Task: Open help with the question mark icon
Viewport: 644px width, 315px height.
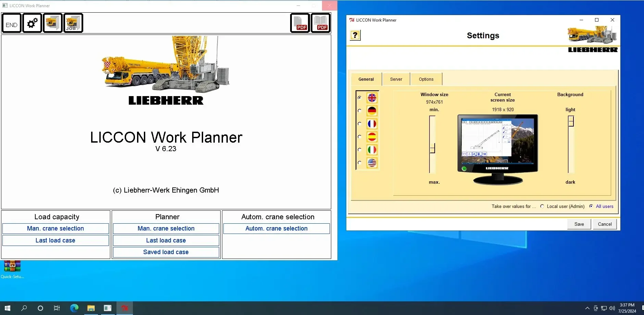Action: (x=355, y=35)
